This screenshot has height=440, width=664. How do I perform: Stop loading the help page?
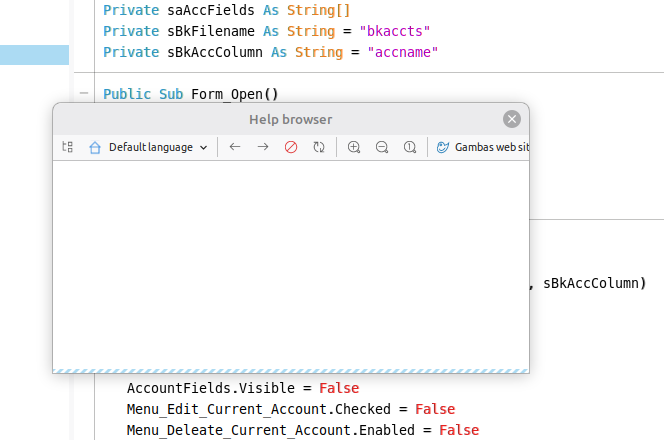click(x=290, y=147)
